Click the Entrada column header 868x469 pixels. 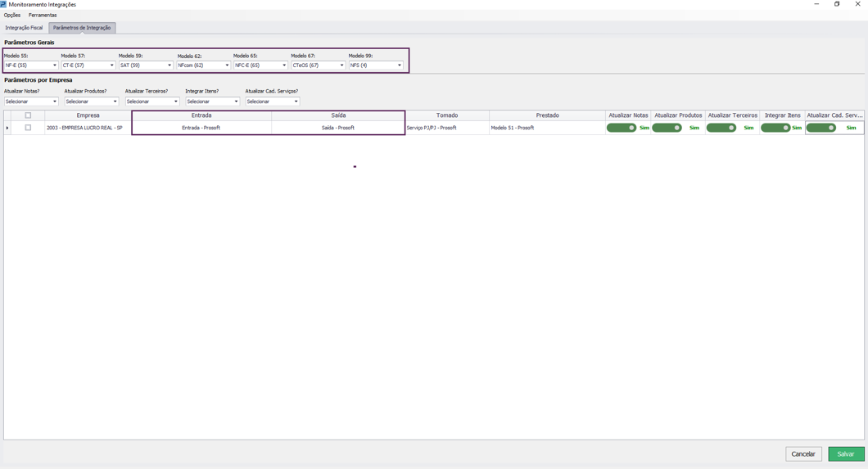(201, 115)
